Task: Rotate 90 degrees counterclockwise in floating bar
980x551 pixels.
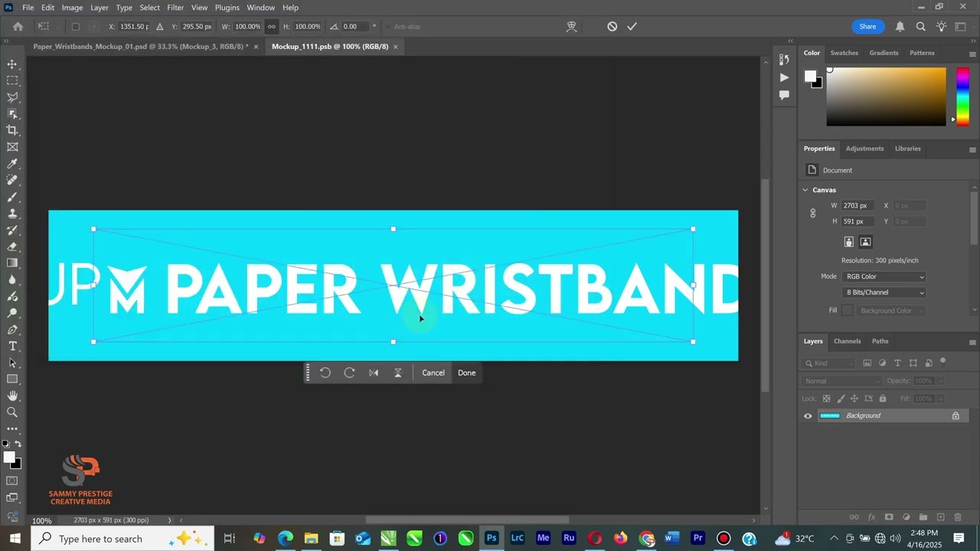Action: point(325,373)
